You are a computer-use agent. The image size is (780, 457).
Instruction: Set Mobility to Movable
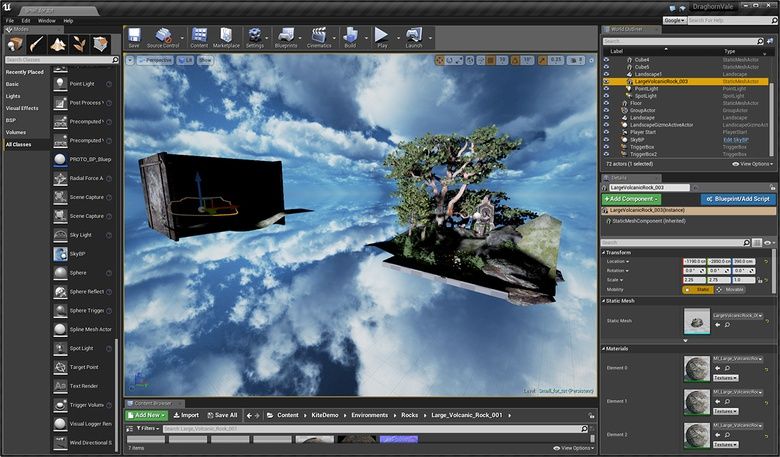click(x=730, y=289)
